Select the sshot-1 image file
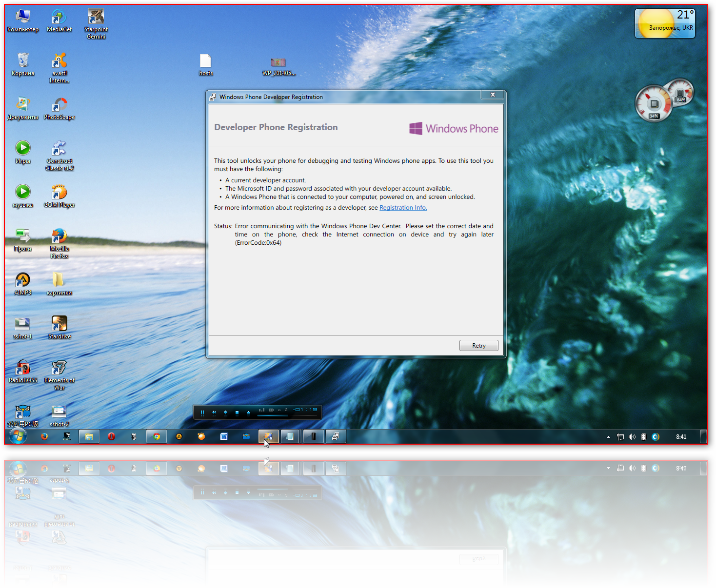This screenshot has width=716, height=588. point(23,328)
